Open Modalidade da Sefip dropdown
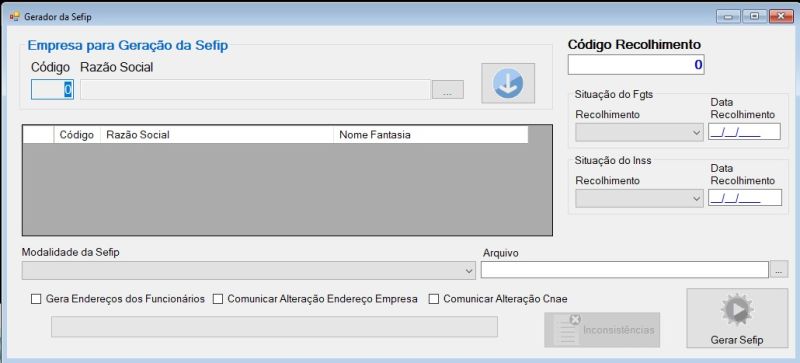This screenshot has width=800, height=363. 248,271
